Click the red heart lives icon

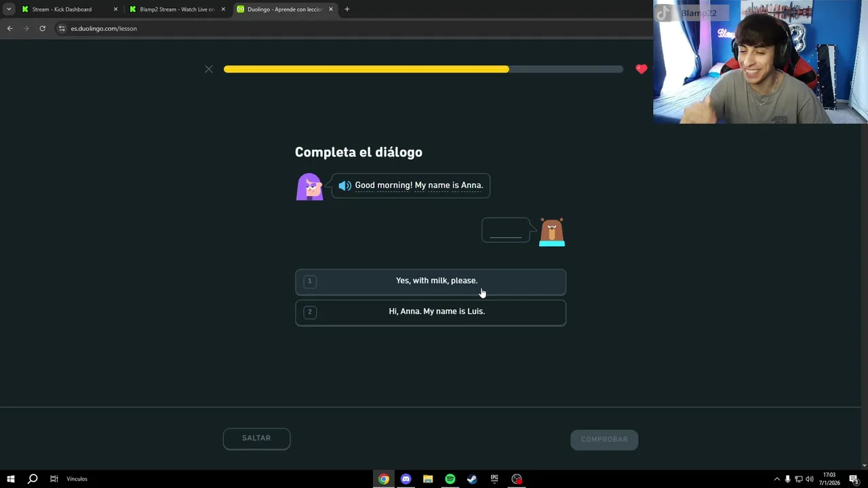coord(642,69)
